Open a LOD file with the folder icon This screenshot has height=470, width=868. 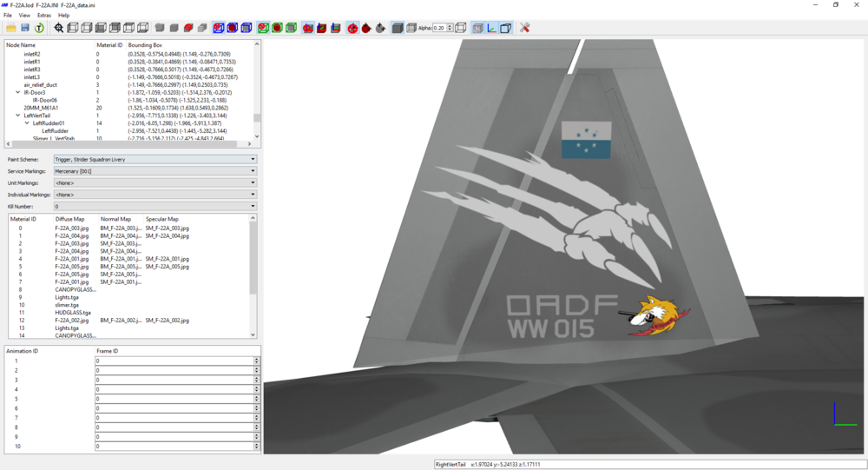coord(11,28)
